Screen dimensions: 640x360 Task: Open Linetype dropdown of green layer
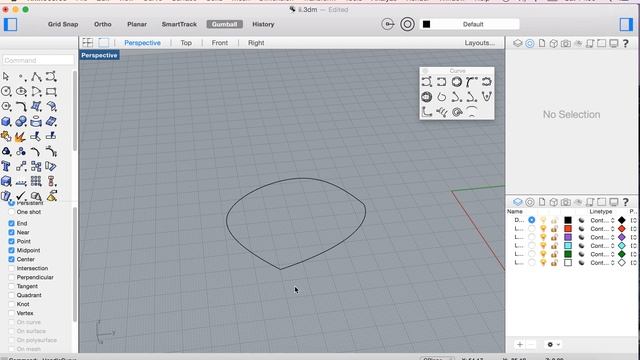[x=602, y=254]
